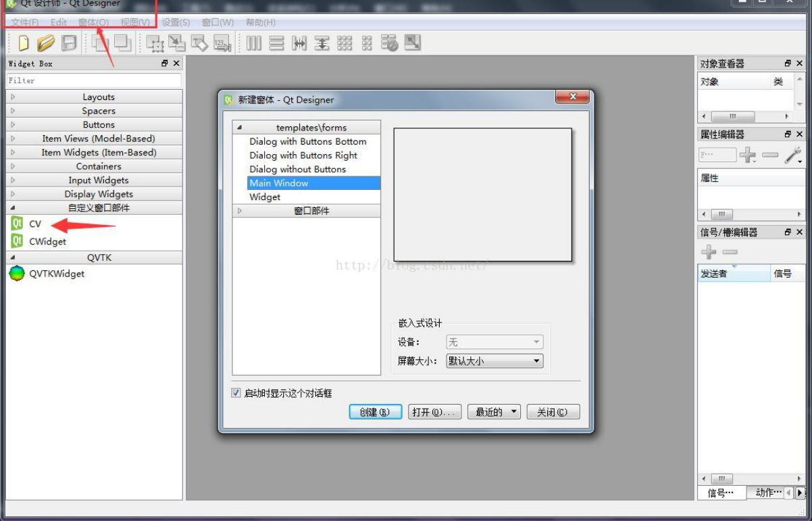Expand the Spacers category

95,111
